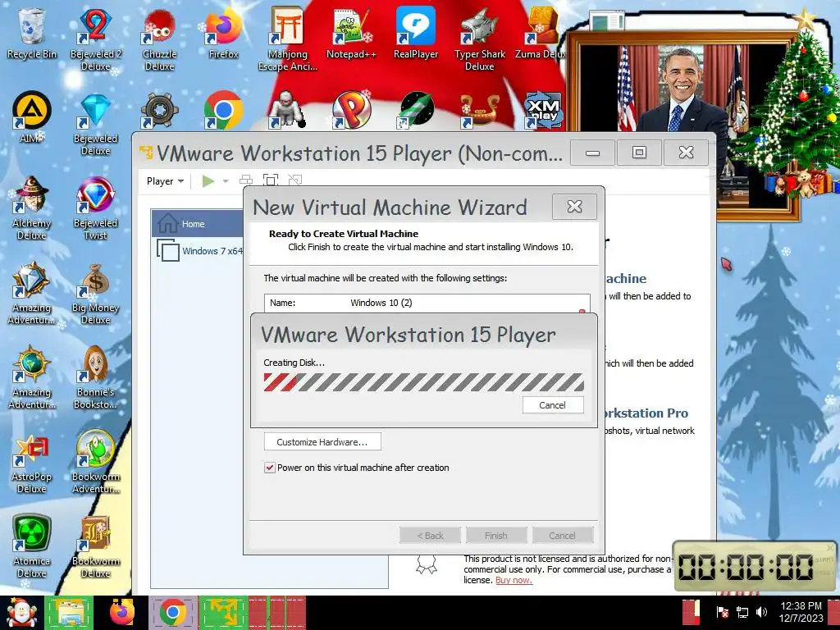Launch AstroPop Deluxe shortcut

(31, 463)
